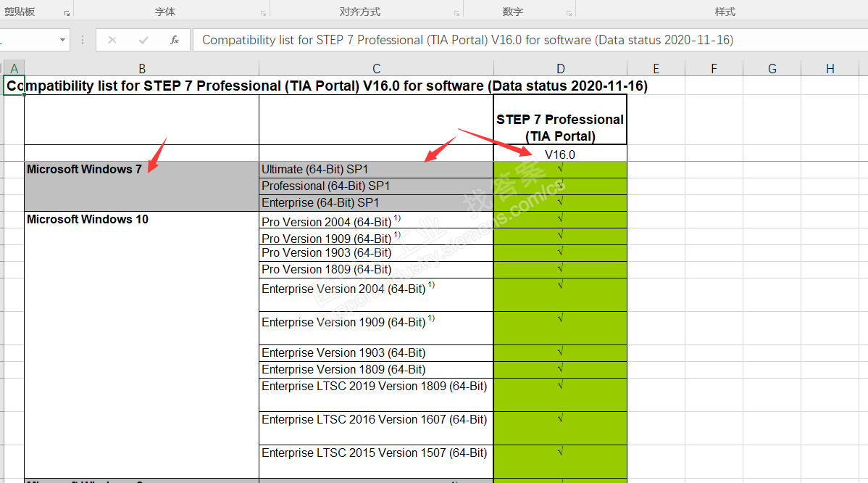Select Enterprise Version 1903 (64-Bit) cell
Image resolution: width=868 pixels, height=483 pixels.
[x=377, y=353]
